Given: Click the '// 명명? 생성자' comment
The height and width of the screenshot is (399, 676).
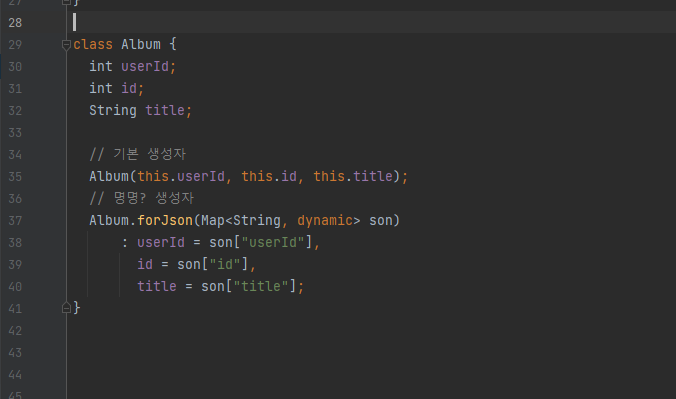Looking at the screenshot, I should point(141,198).
